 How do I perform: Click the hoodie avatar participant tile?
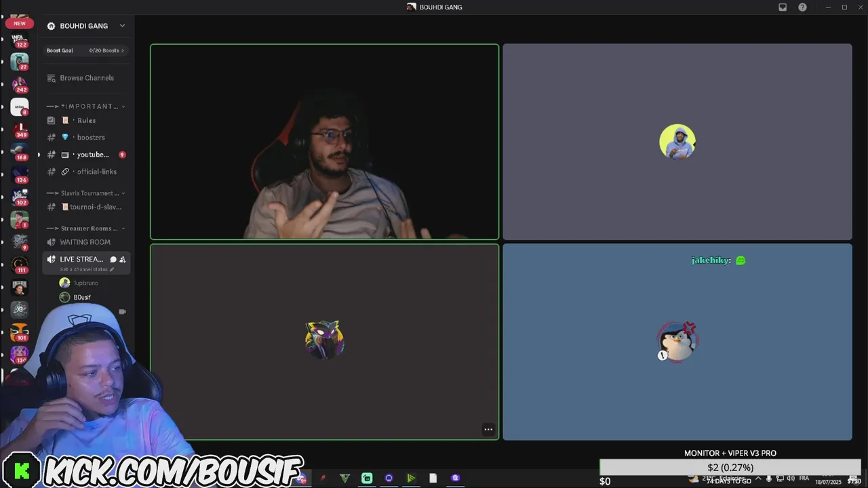click(677, 142)
